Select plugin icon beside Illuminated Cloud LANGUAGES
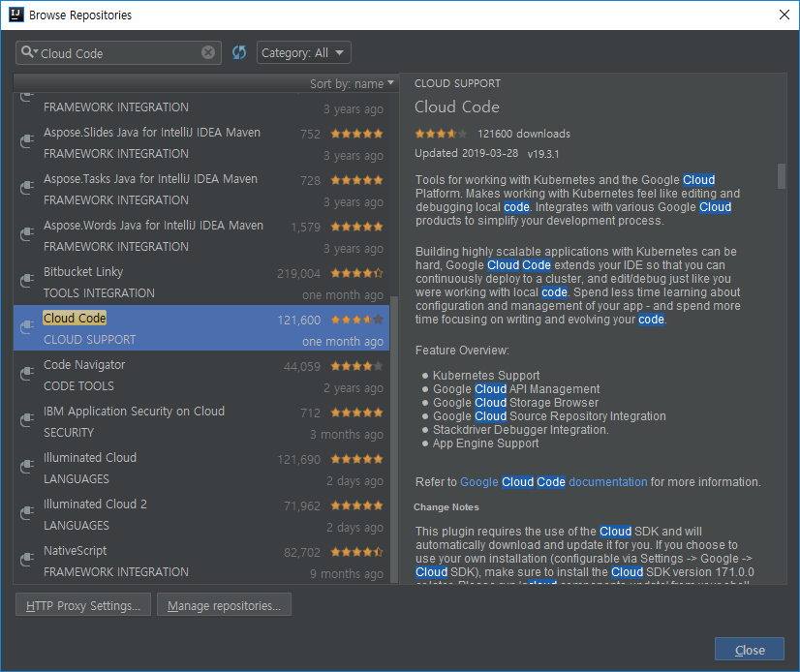 click(27, 466)
